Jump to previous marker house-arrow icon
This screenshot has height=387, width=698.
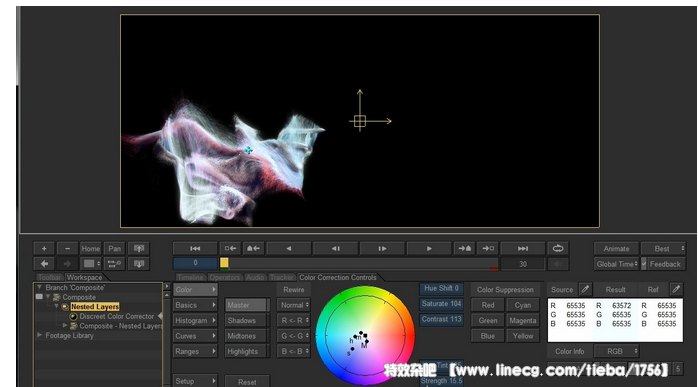tap(253, 248)
